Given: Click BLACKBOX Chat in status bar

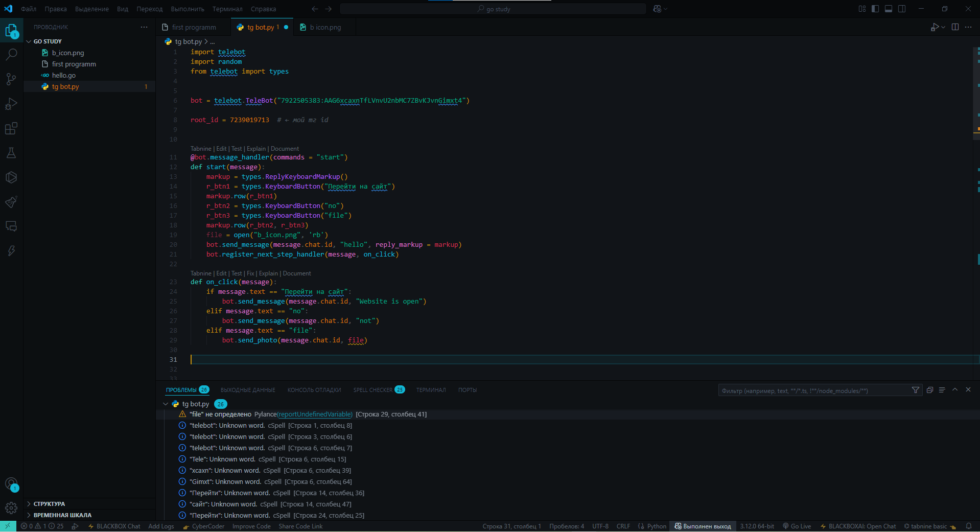Looking at the screenshot, I should tap(114, 526).
